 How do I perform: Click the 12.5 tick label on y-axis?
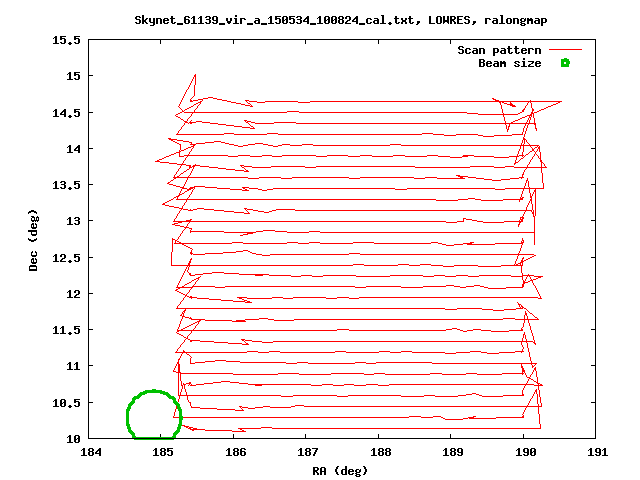pyautogui.click(x=66, y=257)
